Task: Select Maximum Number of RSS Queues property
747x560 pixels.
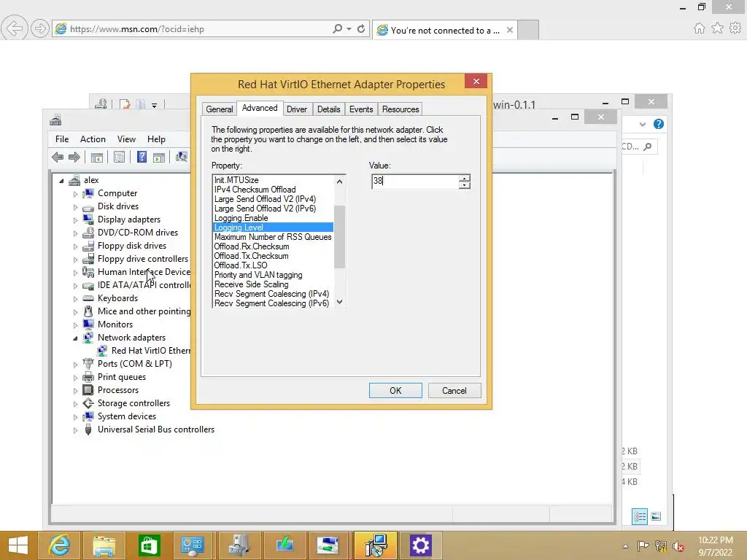Action: click(273, 237)
